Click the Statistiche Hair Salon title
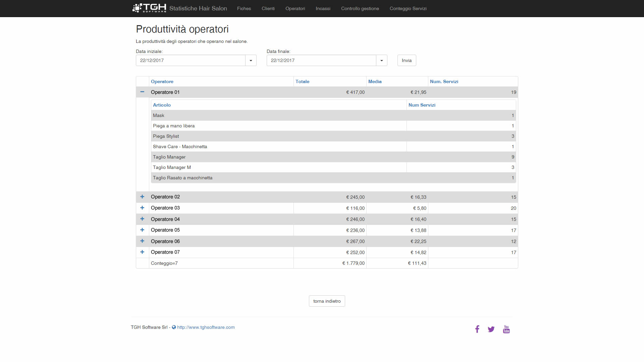The height and width of the screenshot is (362, 644). point(198,8)
